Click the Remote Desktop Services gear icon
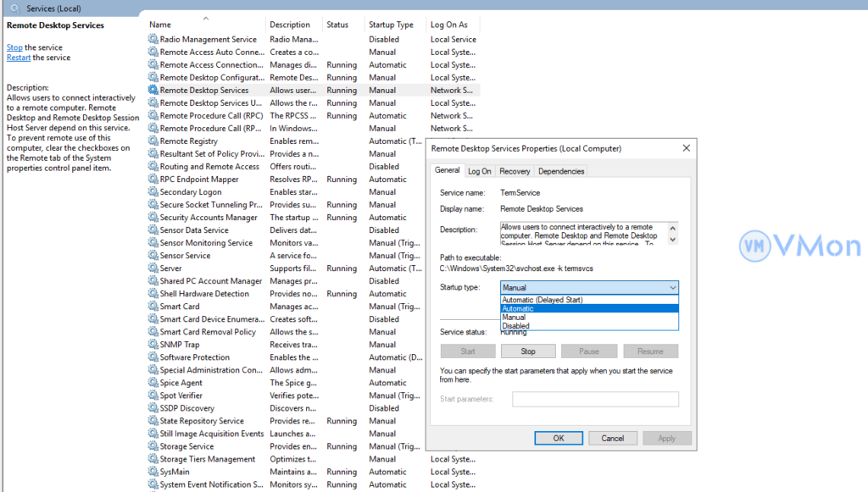 [153, 91]
